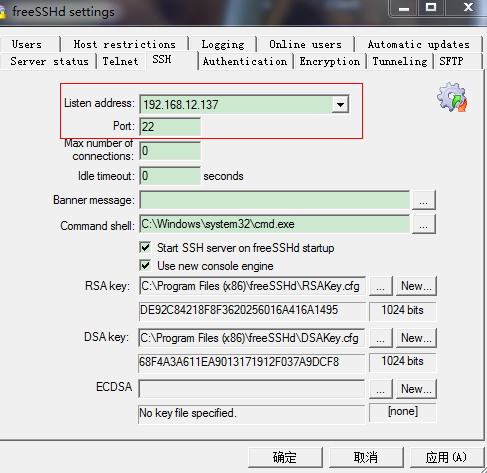
Task: Open the Listen address dropdown
Action: click(x=340, y=105)
